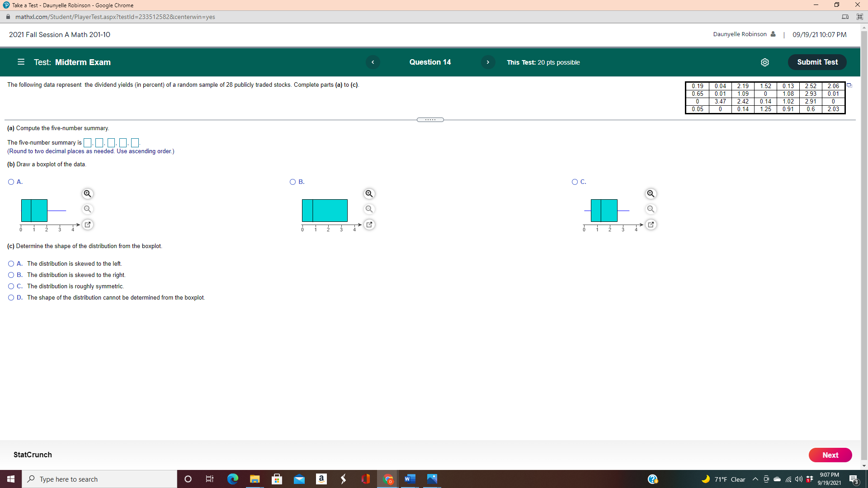868x488 pixels.
Task: Go to the previous question with left chevron
Action: coord(373,62)
